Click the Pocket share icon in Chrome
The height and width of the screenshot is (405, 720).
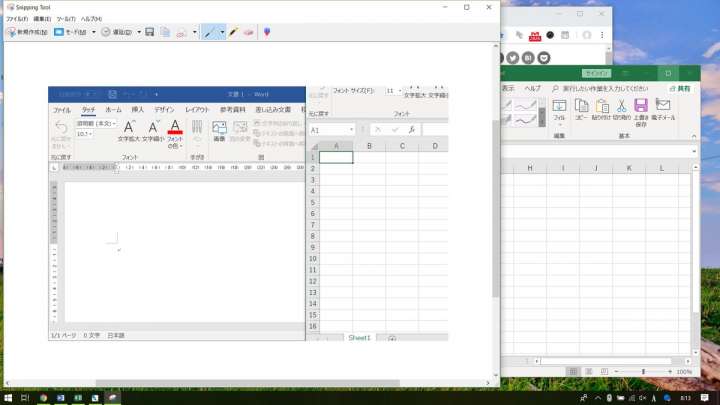544,58
